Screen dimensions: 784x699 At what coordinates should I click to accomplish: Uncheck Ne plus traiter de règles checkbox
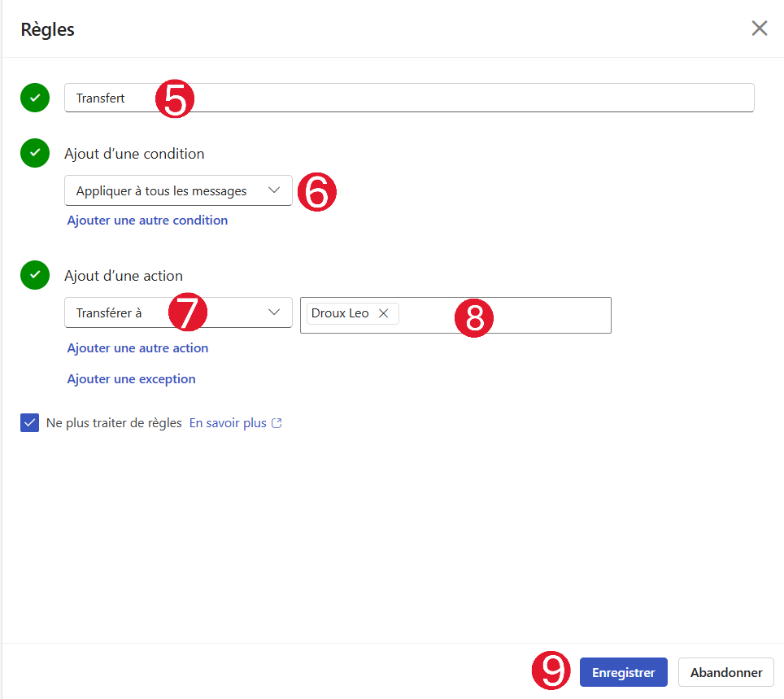coord(29,423)
